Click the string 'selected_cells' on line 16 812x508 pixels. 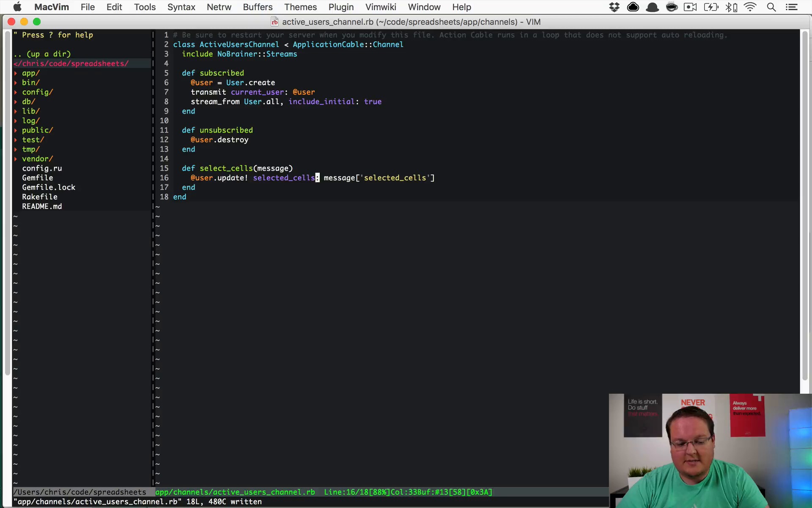[395, 178]
